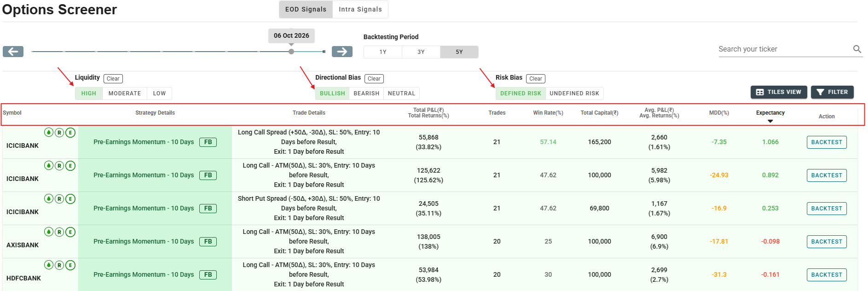Switch to the Intra Signals tab
Viewport: 868px width, 291px height.
360,9
